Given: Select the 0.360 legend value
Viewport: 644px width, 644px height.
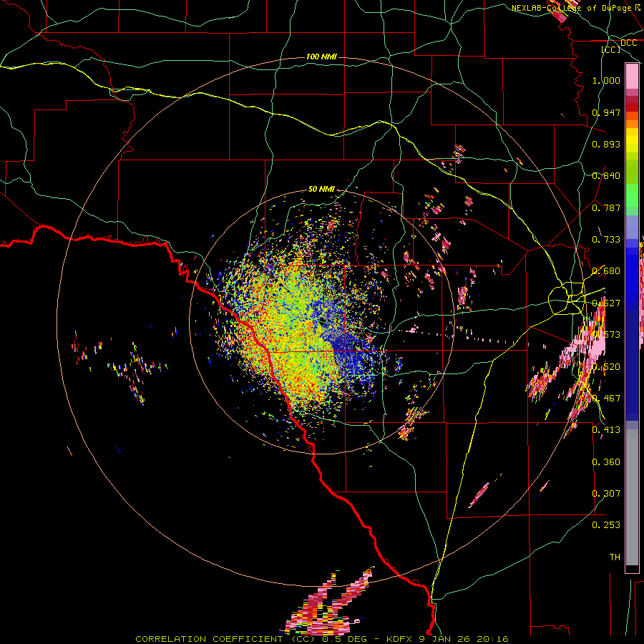Looking at the screenshot, I should click(x=606, y=462).
